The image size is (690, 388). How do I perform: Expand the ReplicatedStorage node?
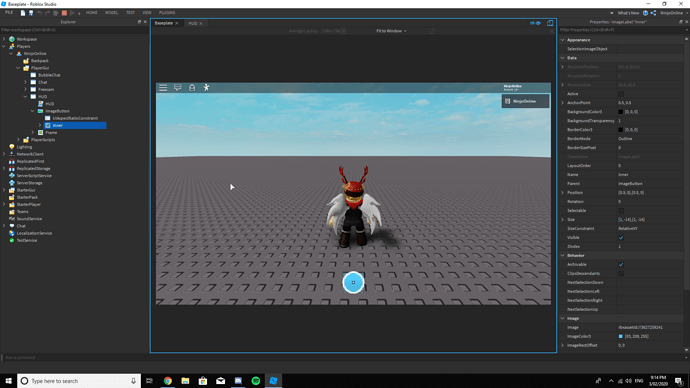click(x=4, y=168)
